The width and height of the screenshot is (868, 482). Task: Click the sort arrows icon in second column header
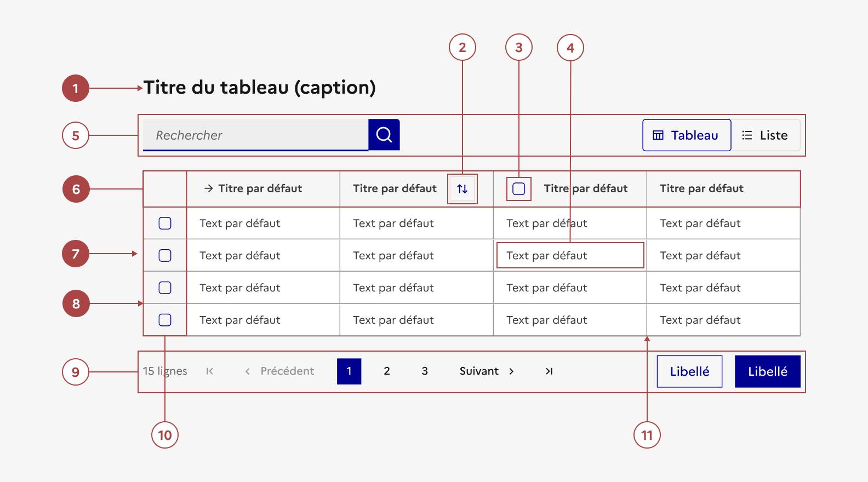tap(462, 189)
